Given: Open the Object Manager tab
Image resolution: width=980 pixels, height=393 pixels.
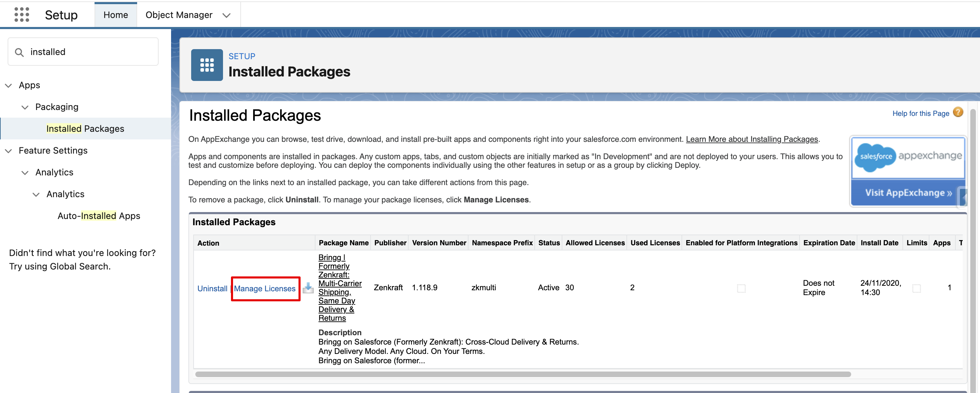Looking at the screenshot, I should click(179, 15).
